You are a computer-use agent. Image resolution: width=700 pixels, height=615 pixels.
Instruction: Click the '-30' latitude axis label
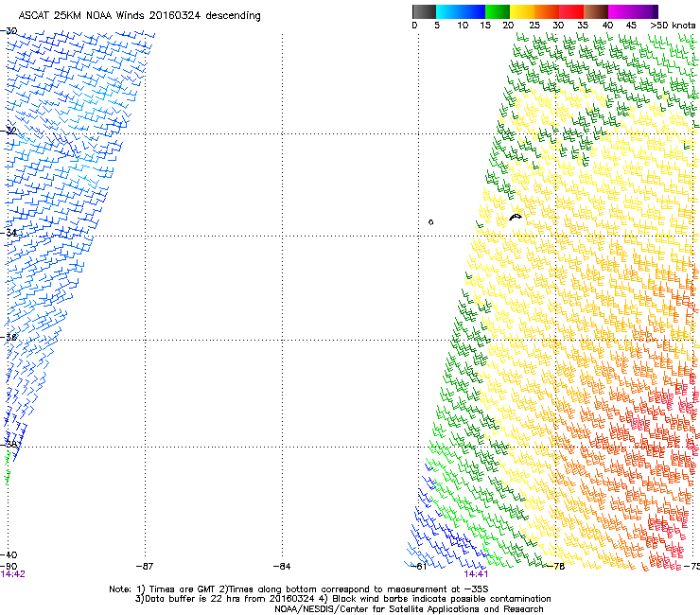click(9, 31)
